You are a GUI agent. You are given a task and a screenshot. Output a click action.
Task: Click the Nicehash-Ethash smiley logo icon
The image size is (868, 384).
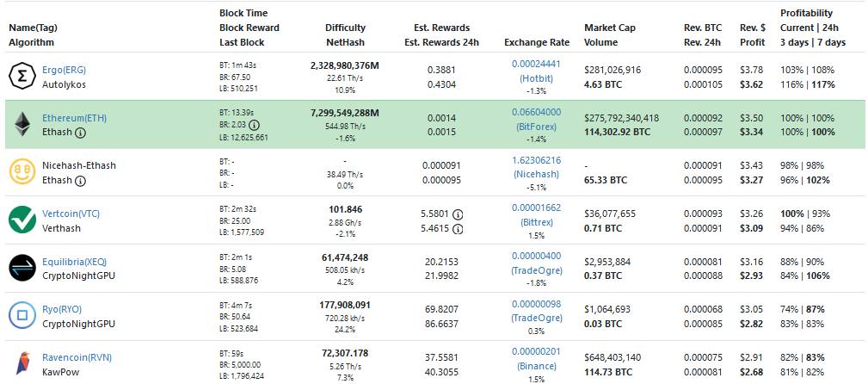tap(22, 173)
